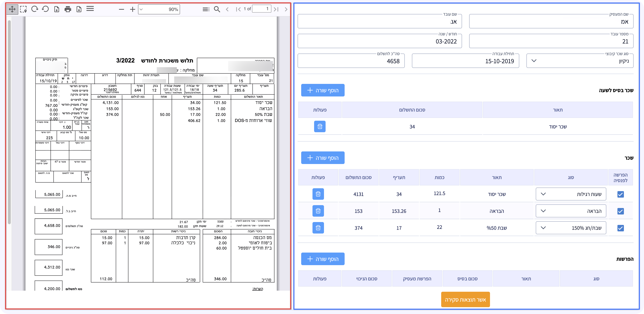Rotate document counterclockwise

tap(45, 9)
